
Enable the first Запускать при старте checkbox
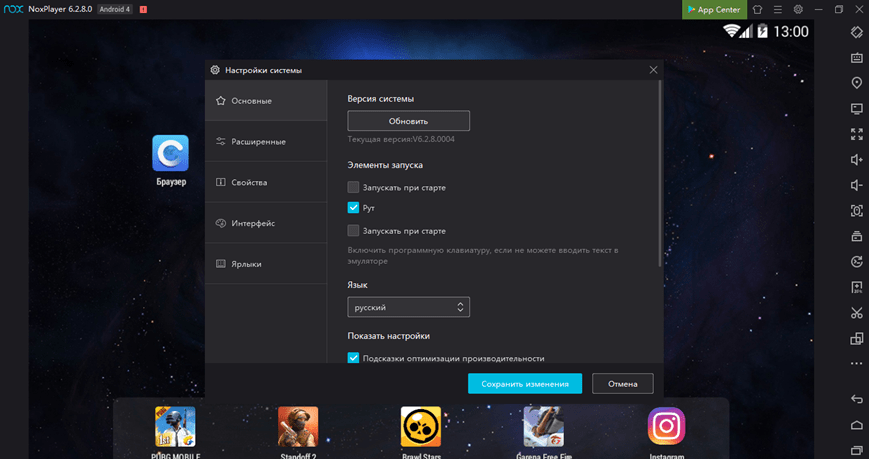pos(353,187)
